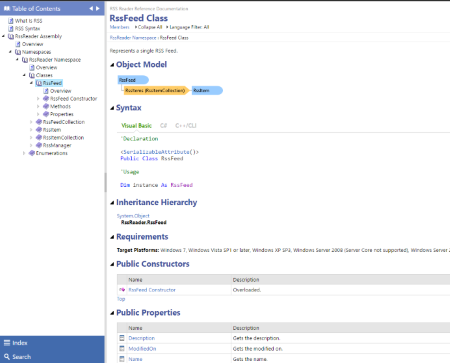
Task: Click the property icon beside Description row
Action: [x=122, y=338]
